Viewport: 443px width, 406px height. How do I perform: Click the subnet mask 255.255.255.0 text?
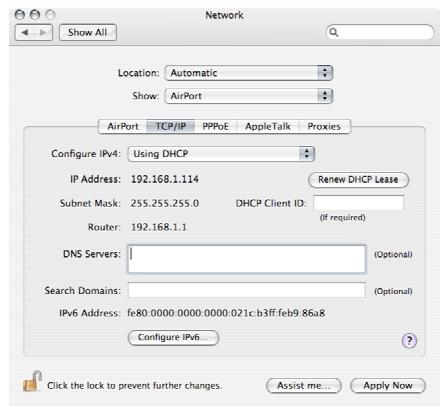tap(165, 203)
